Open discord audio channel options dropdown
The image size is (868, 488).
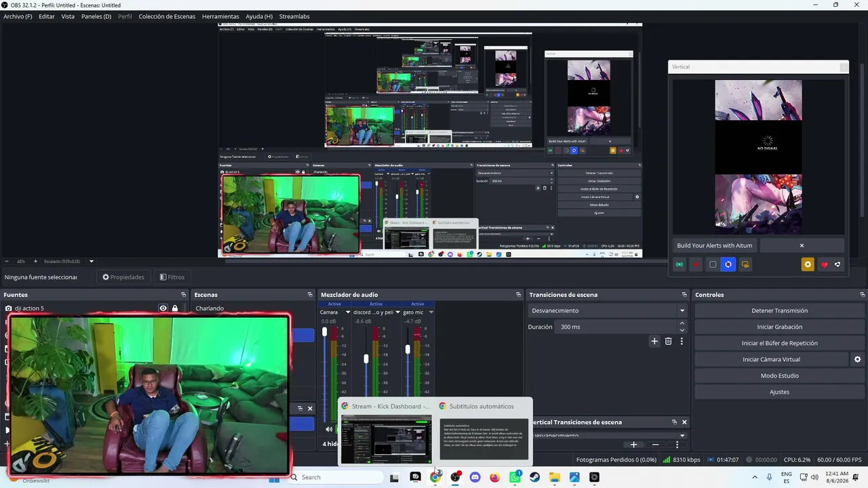point(397,312)
